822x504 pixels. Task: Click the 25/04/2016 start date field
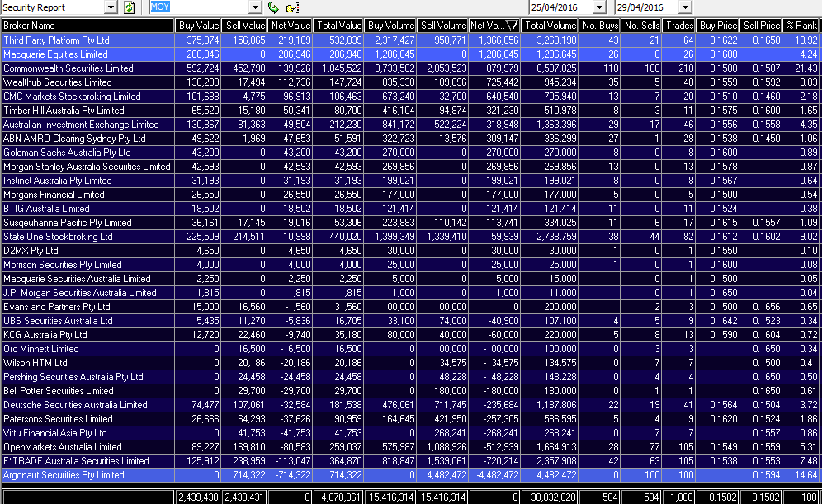(561, 7)
